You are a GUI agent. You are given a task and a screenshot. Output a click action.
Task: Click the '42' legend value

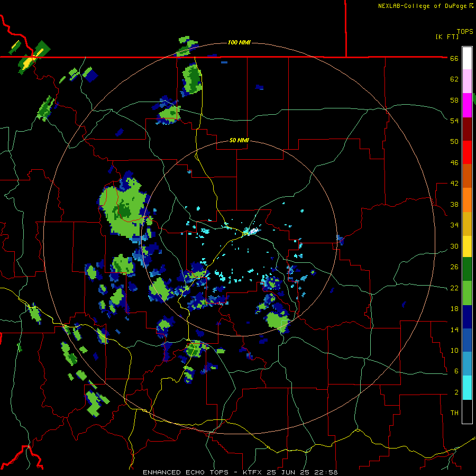click(454, 184)
